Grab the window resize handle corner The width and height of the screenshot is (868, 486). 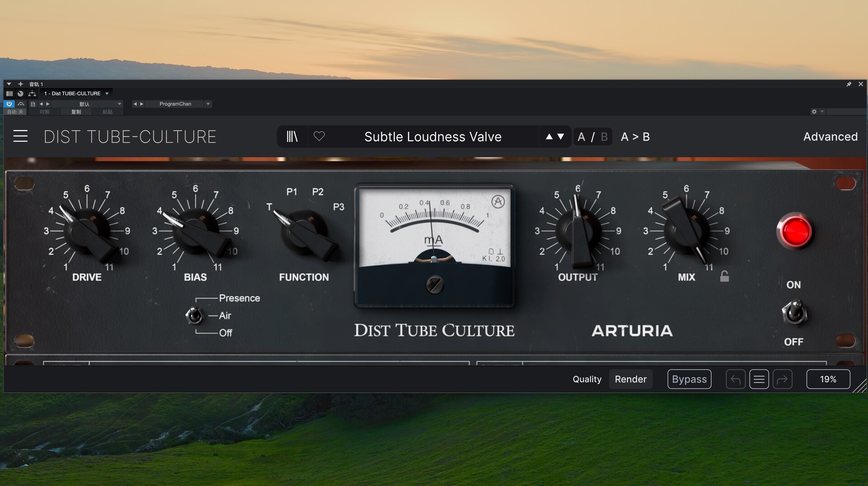[x=860, y=386]
